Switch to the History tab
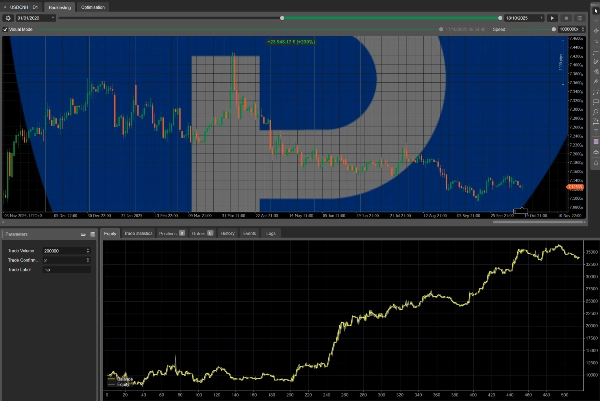 [x=227, y=234]
